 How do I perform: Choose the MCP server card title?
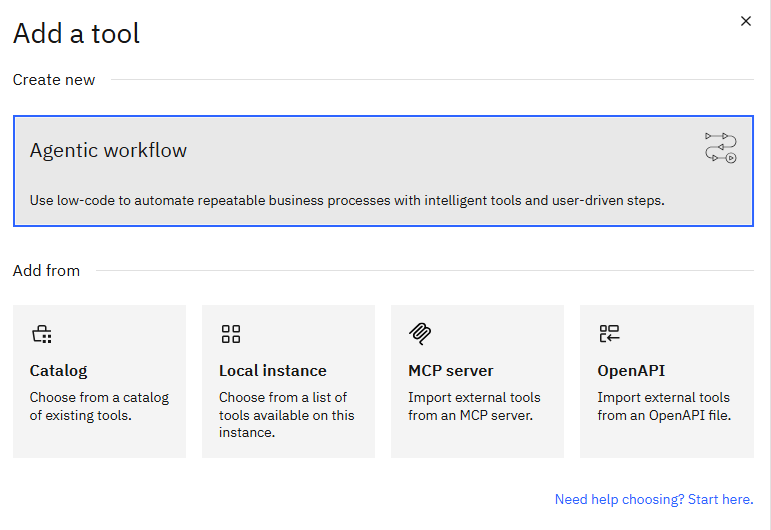pyautogui.click(x=450, y=370)
